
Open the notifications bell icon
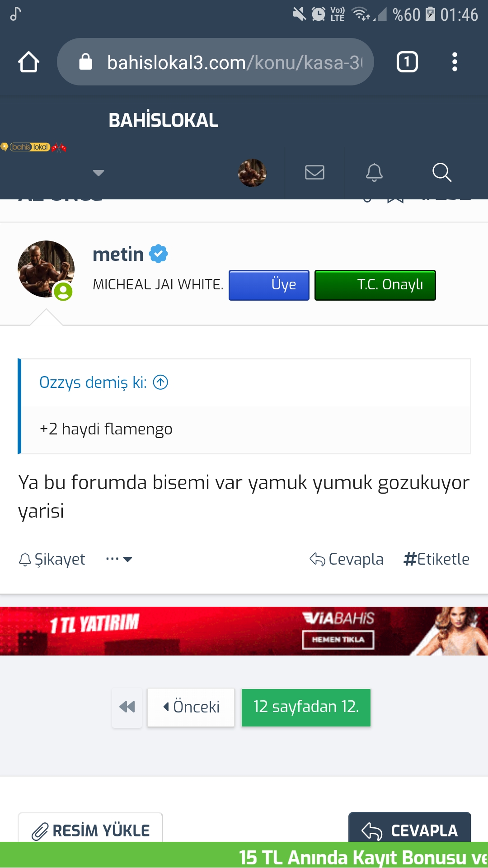point(374,172)
